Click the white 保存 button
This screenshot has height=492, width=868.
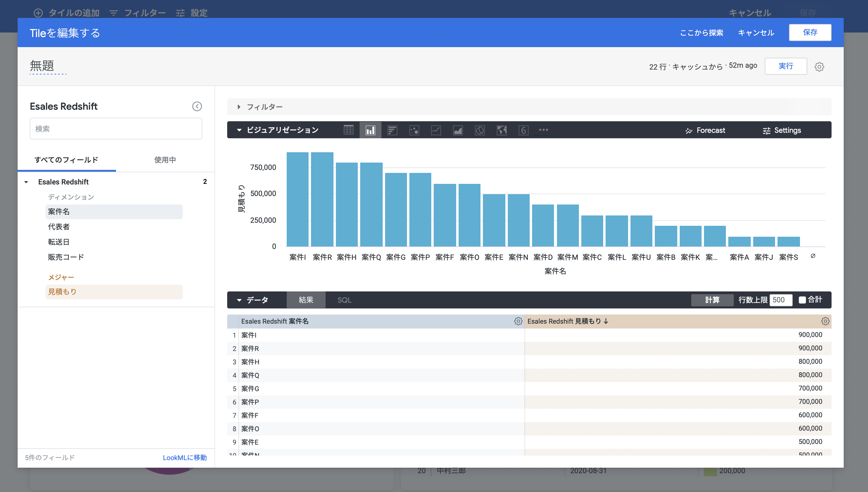point(810,33)
